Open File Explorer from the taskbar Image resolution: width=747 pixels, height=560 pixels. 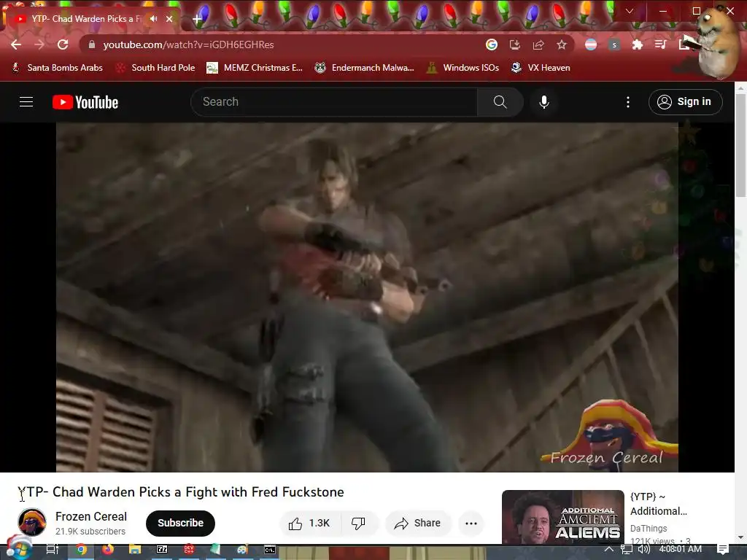[x=135, y=550]
